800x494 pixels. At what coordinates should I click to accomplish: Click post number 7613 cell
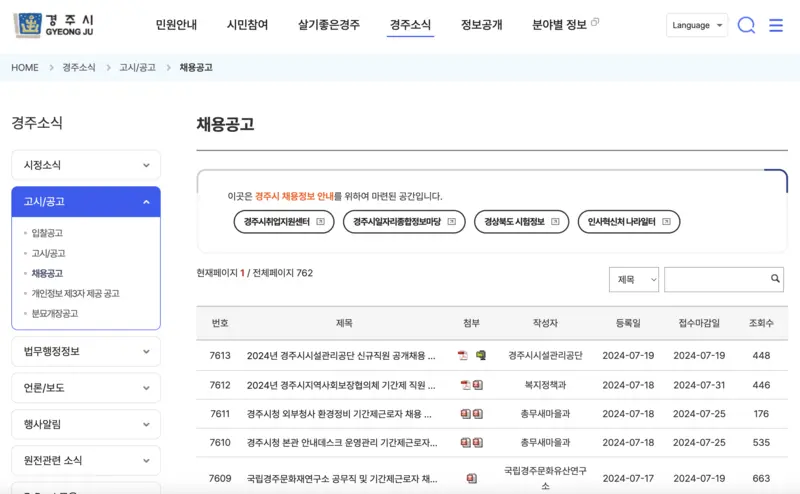pos(220,356)
